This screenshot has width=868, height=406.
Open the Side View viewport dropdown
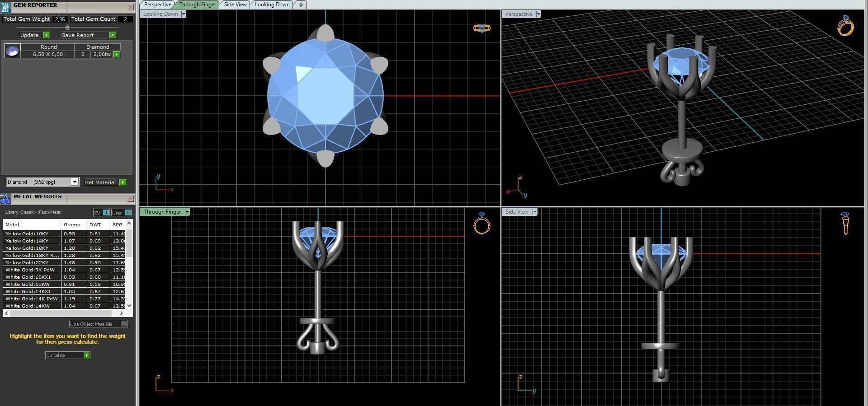pos(535,212)
